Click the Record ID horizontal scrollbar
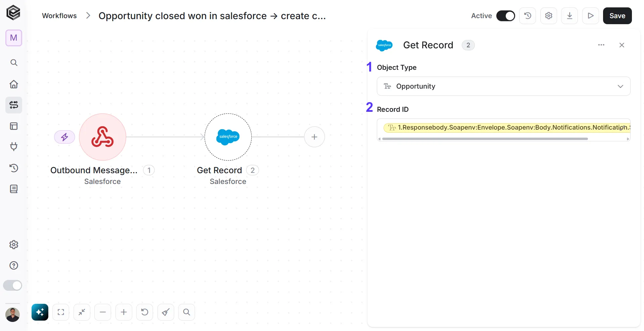The width and height of the screenshot is (644, 331). tap(485, 139)
